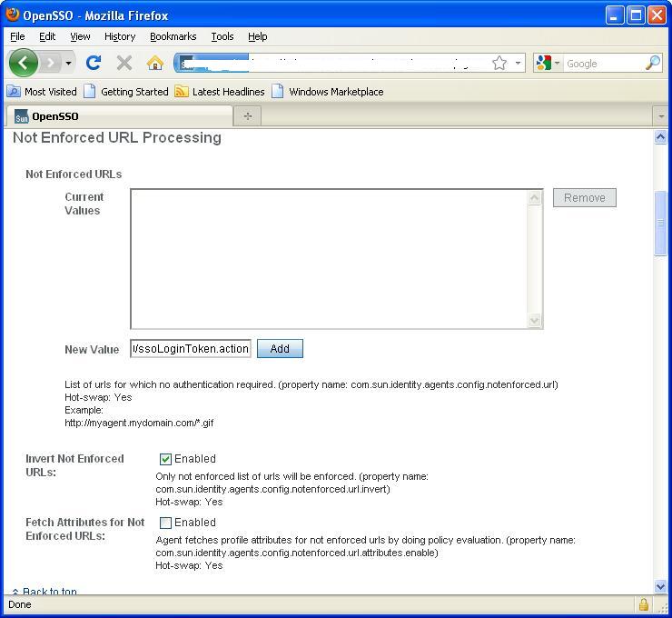
Task: Click the page vertical scrollbar thumb
Action: 660,223
